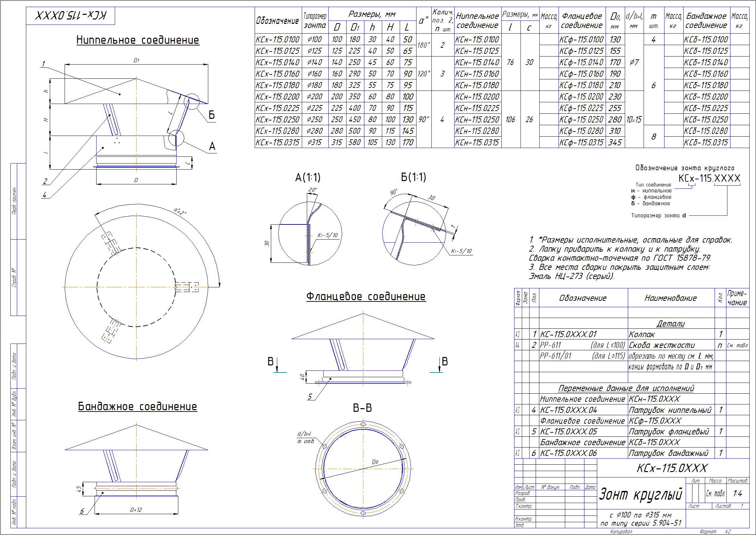Click the legend code 'КСх-115.ХХХХ'

(x=710, y=178)
